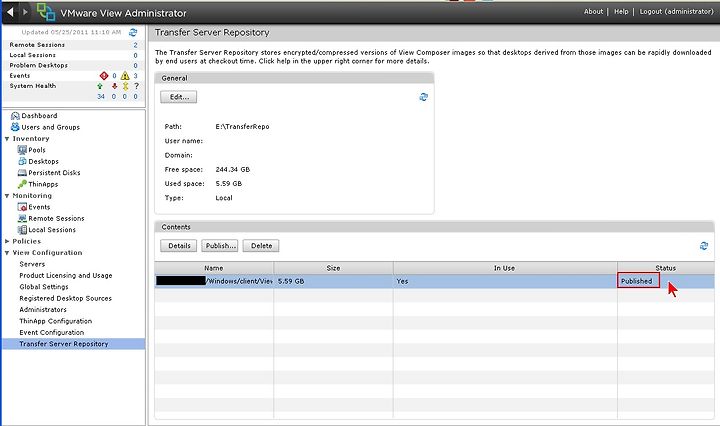720x426 pixels.
Task: Open Desktops under Inventory
Action: [x=44, y=162]
